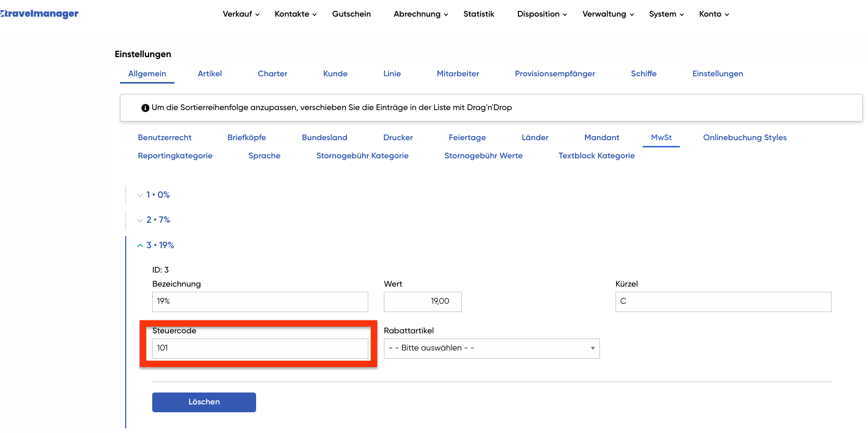The width and height of the screenshot is (868, 433).
Task: Click the Steuercode field containing 101
Action: coord(260,348)
